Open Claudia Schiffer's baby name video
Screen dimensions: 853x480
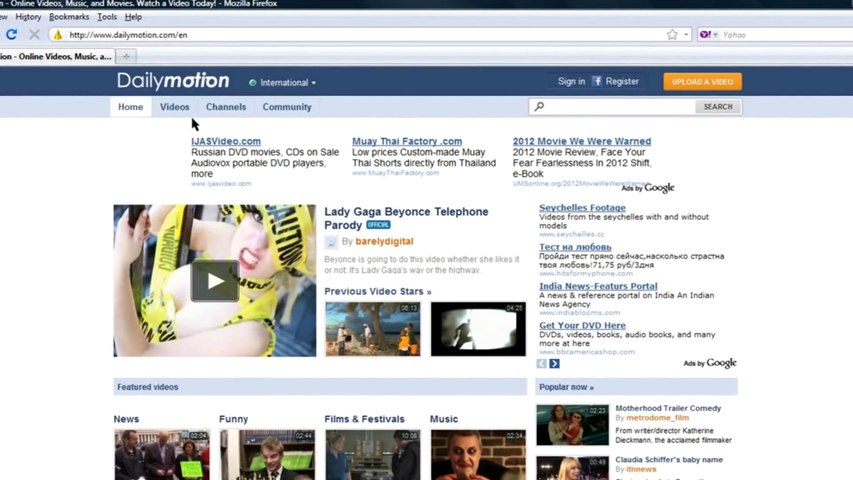click(669, 459)
